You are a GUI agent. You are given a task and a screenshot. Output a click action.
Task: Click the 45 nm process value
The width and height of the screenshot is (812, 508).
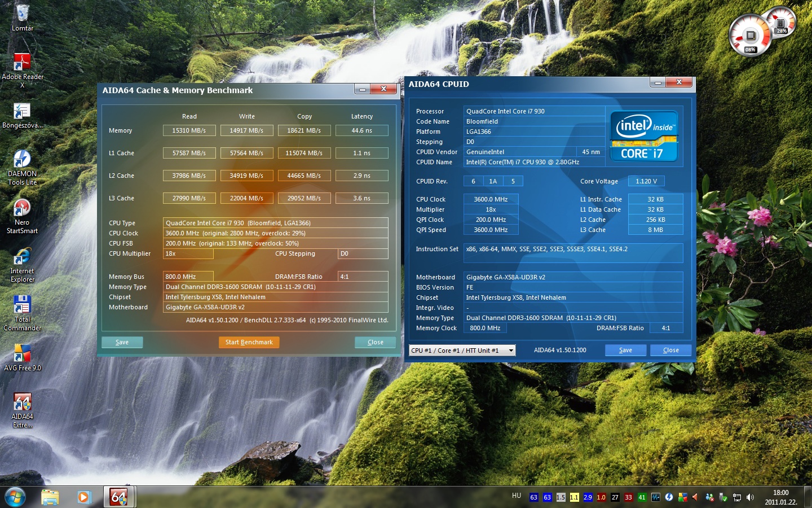(x=591, y=152)
